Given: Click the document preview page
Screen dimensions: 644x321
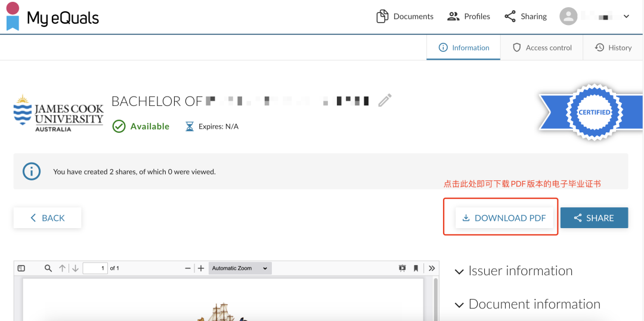Looking at the screenshot, I should click(223, 300).
